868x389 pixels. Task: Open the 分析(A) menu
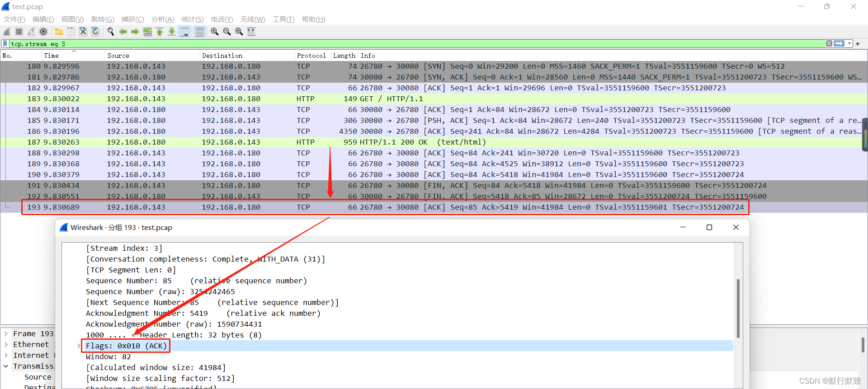[x=163, y=19]
